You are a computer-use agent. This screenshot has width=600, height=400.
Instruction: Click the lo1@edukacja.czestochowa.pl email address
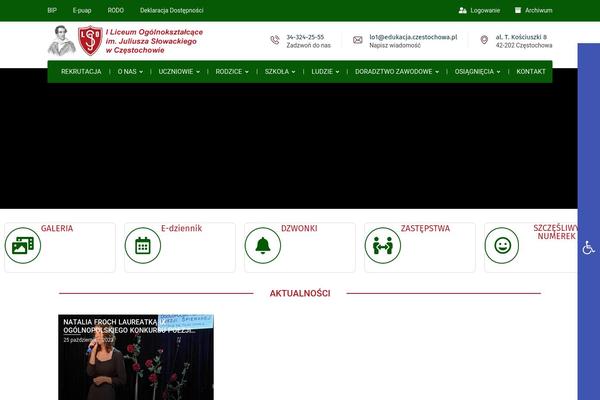(413, 37)
